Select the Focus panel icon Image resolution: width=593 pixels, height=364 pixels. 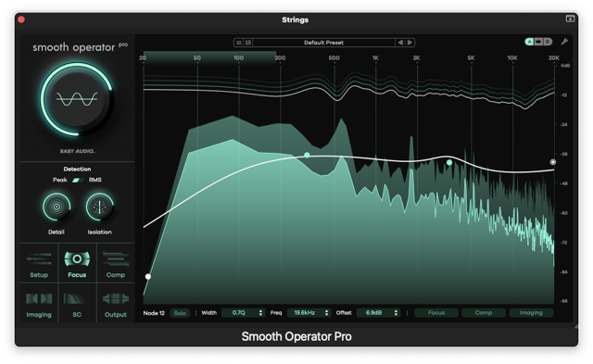(x=77, y=263)
